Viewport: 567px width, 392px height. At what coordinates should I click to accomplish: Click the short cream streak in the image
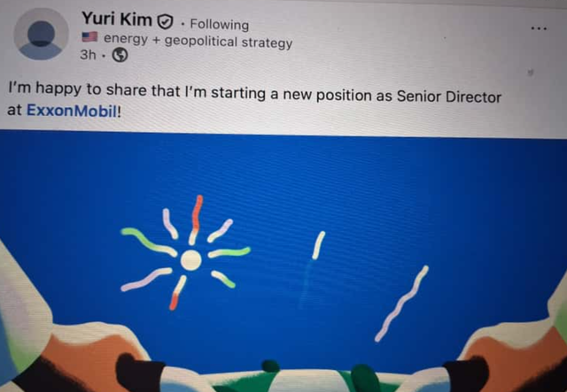319,245
